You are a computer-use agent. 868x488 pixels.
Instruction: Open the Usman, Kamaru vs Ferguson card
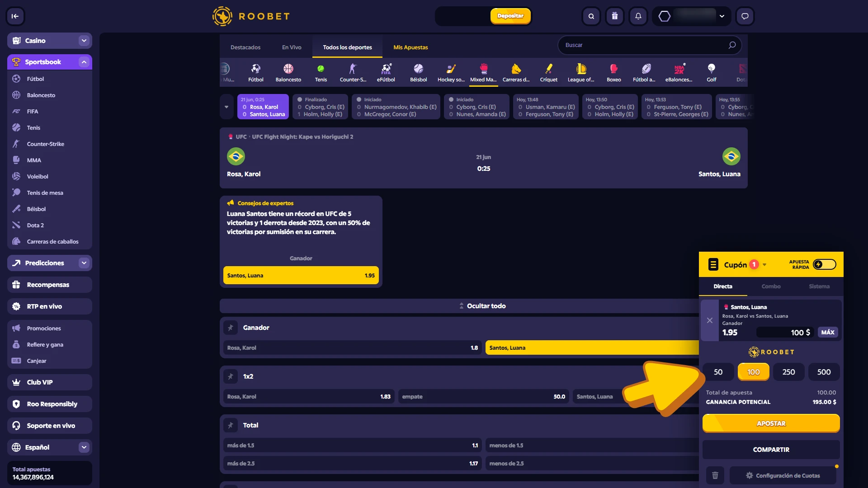tap(546, 107)
